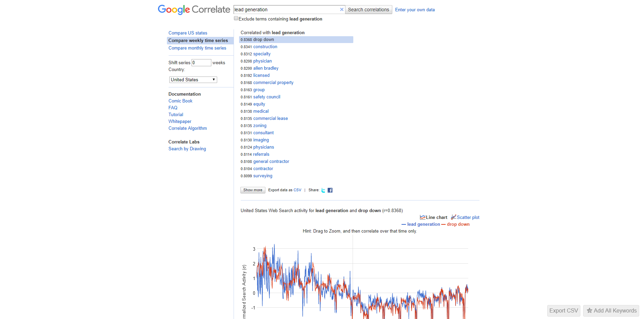This screenshot has width=644, height=319.
Task: Open the Whitepaper link
Action: [180, 121]
